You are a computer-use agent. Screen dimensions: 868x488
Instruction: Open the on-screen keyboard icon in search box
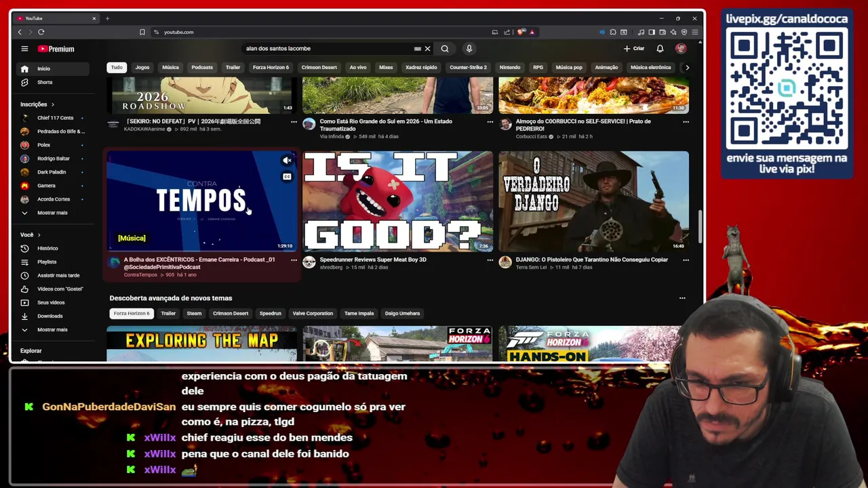click(x=417, y=49)
